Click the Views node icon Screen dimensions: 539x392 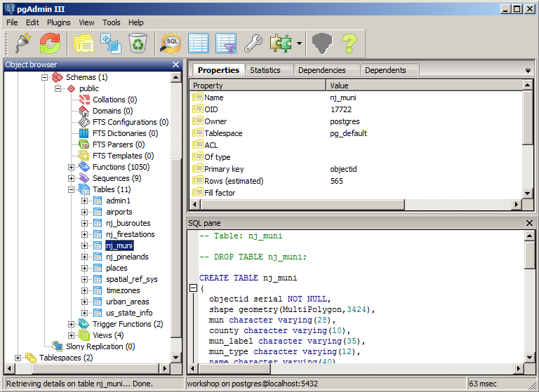point(84,335)
